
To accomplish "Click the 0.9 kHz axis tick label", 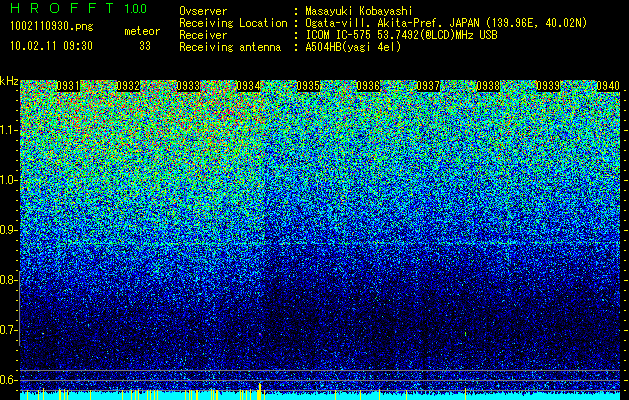I will click(9, 230).
